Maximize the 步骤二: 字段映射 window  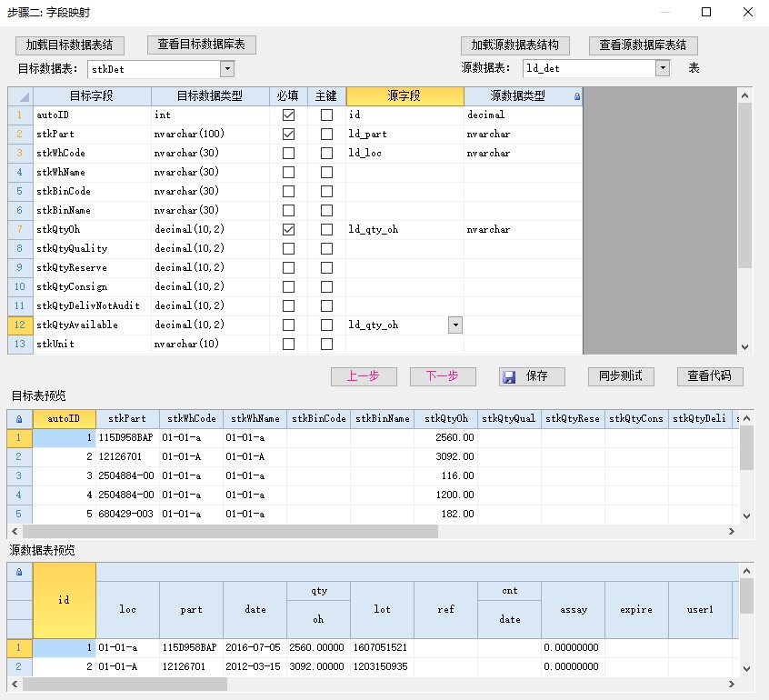(706, 12)
